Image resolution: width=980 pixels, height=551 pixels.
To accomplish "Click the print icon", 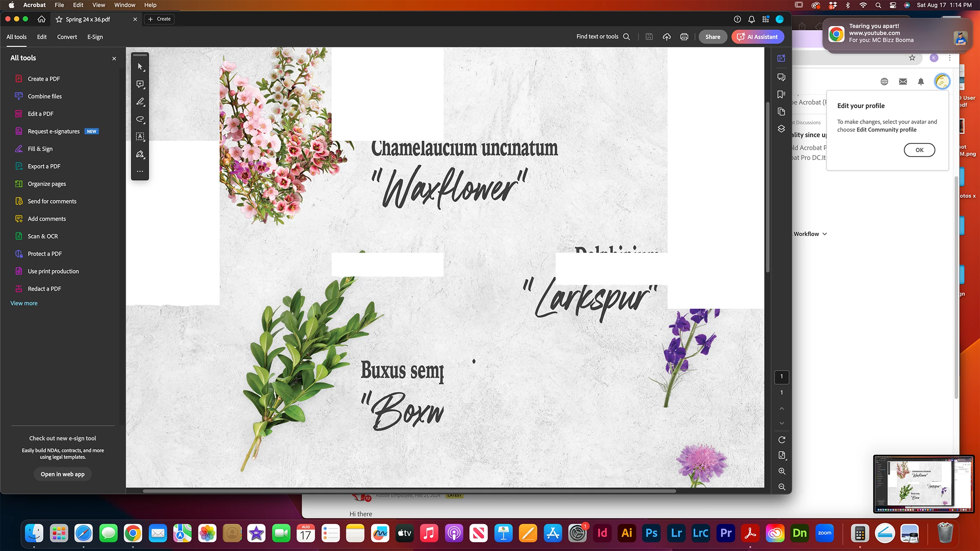I will (684, 37).
